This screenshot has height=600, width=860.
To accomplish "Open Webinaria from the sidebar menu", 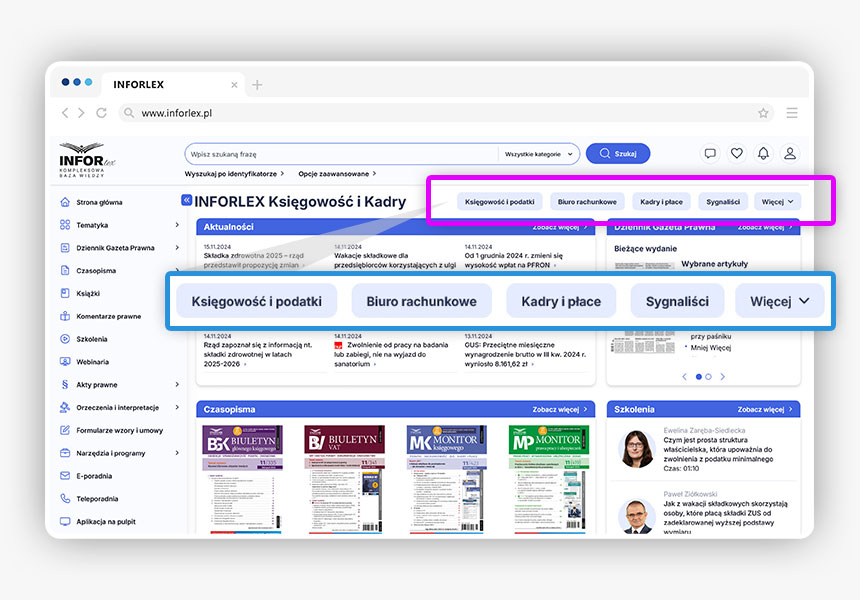I will (x=92, y=362).
